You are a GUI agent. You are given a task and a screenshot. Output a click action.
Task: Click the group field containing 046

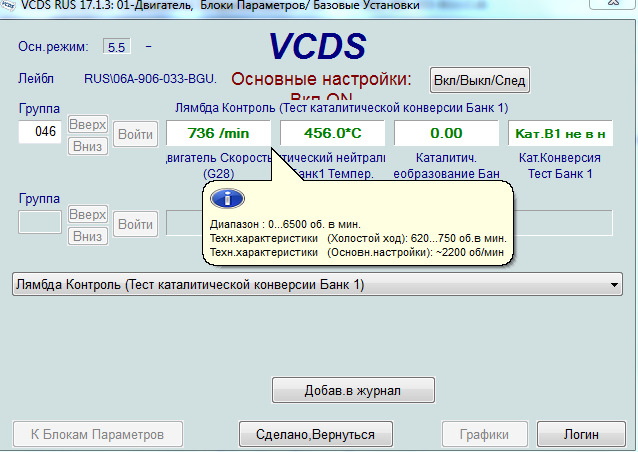[x=40, y=131]
